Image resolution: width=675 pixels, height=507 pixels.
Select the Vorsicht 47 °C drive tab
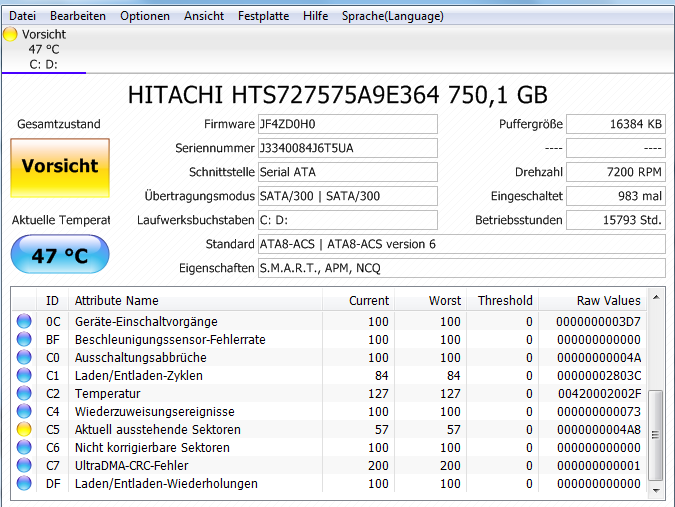click(44, 49)
